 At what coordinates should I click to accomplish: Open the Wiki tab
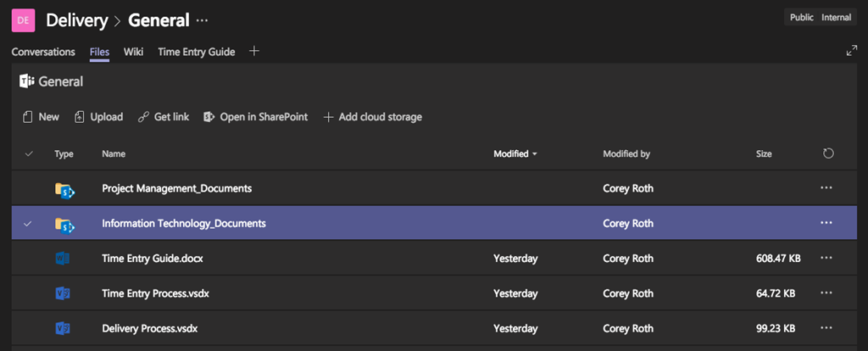point(133,52)
